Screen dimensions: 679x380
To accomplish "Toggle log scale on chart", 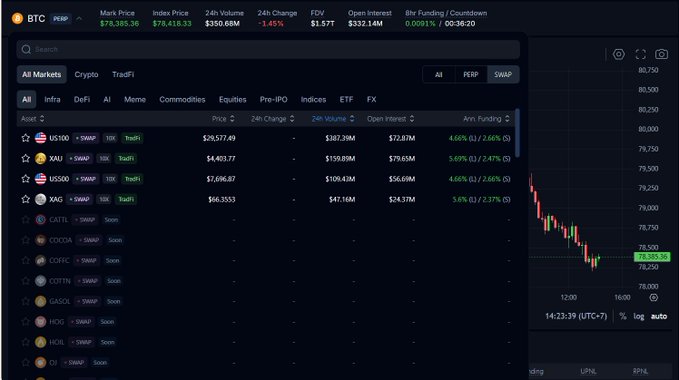I will 639,316.
